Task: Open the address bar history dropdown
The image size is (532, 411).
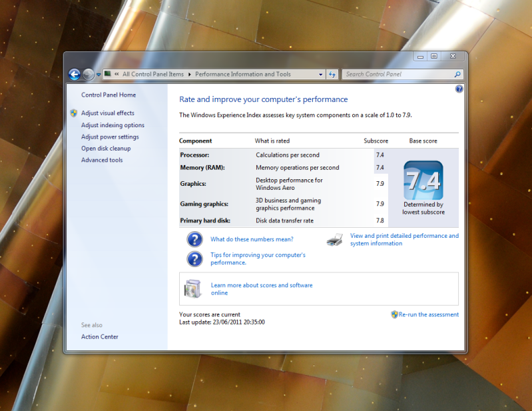Action: 321,75
